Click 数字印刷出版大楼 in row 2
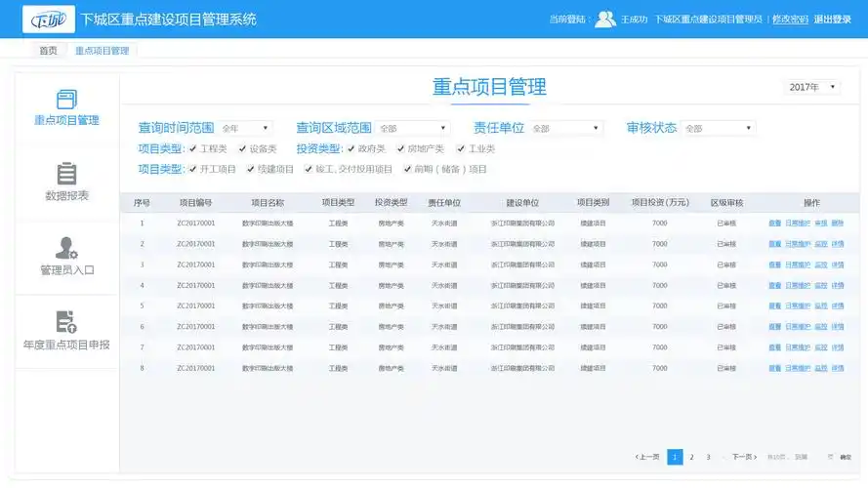 (x=268, y=244)
